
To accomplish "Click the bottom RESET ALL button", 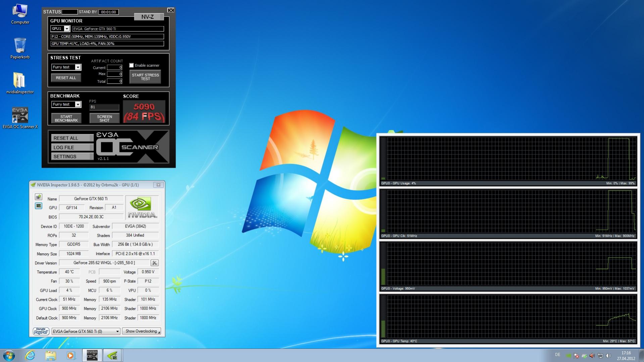I will (72, 138).
